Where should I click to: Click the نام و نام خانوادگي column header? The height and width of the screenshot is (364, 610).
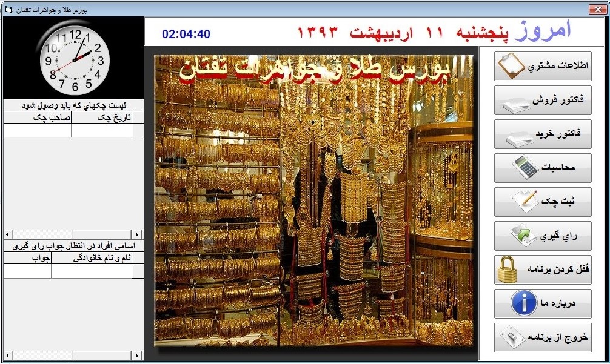coord(92,259)
